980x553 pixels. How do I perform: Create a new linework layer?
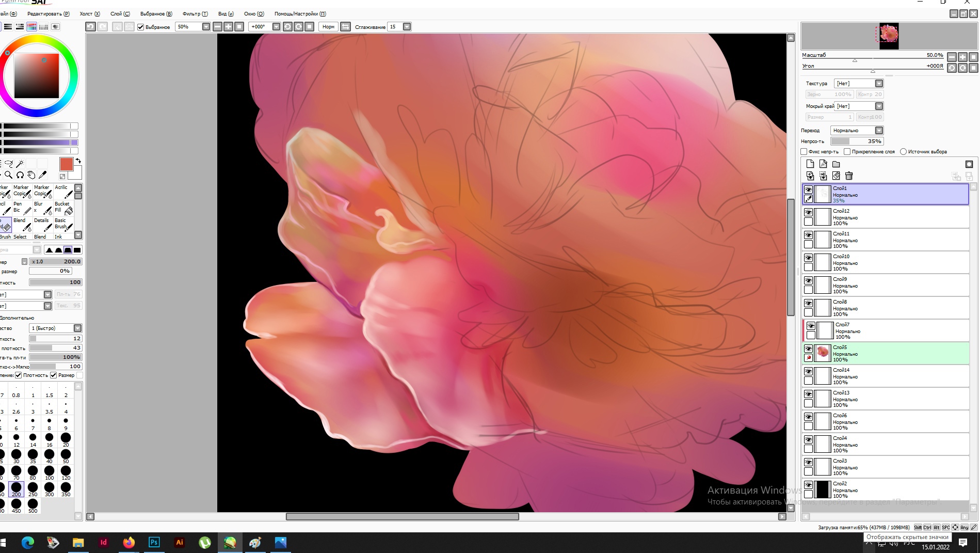(x=823, y=164)
